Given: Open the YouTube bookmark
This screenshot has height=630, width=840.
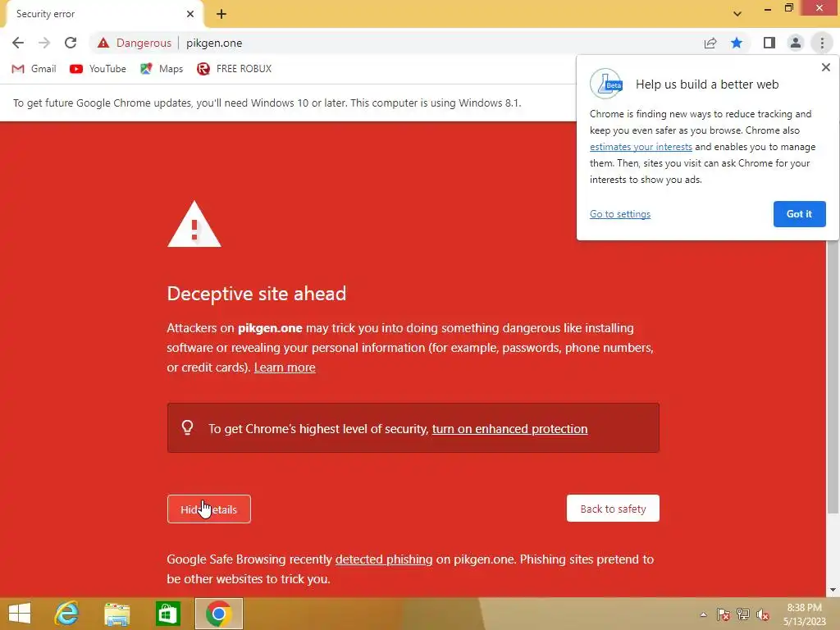Looking at the screenshot, I should pos(98,69).
